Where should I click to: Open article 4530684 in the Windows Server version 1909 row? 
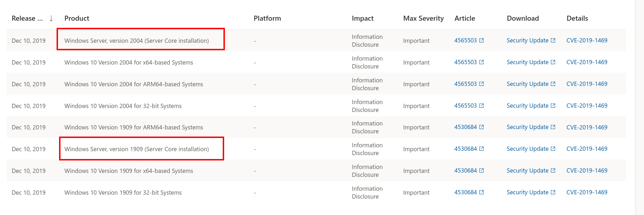tap(465, 149)
